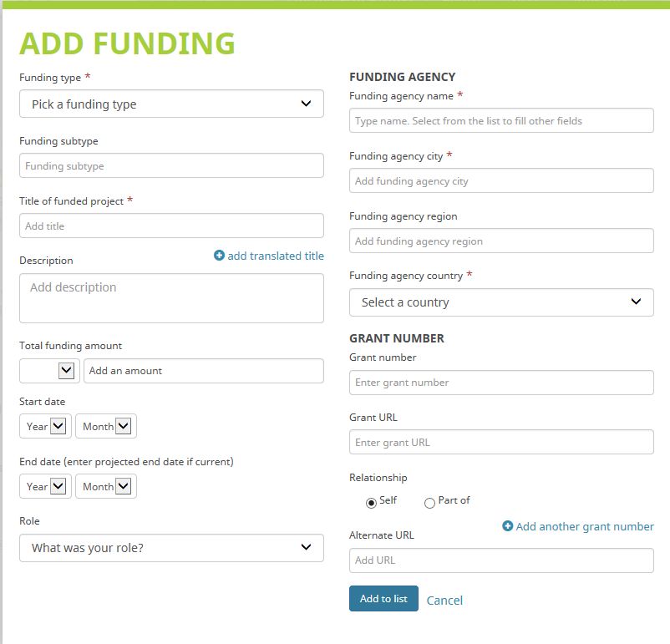Focus the Grant URL input field
Image resolution: width=670 pixels, height=644 pixels.
click(x=501, y=442)
